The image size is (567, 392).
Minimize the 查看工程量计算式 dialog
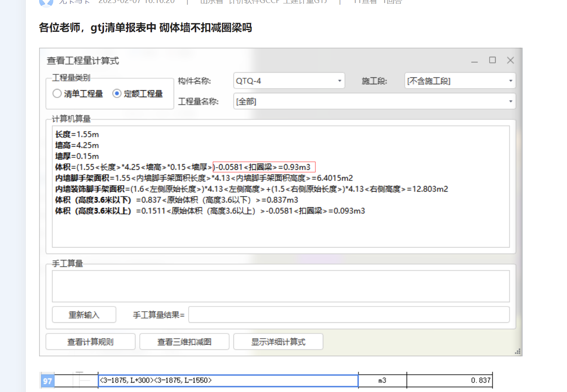(475, 61)
